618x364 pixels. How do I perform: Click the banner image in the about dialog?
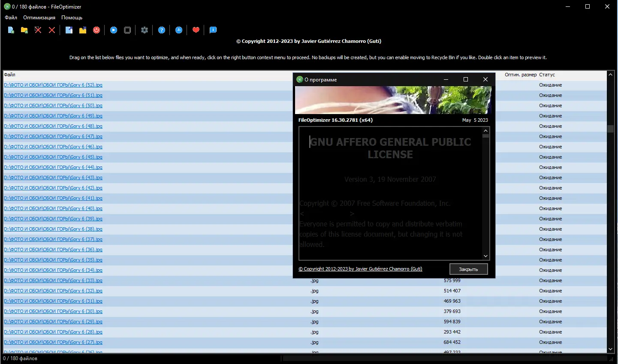(393, 100)
